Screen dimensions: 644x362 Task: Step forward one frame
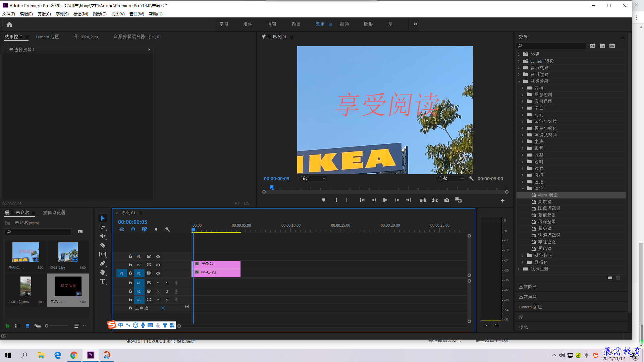[397, 200]
